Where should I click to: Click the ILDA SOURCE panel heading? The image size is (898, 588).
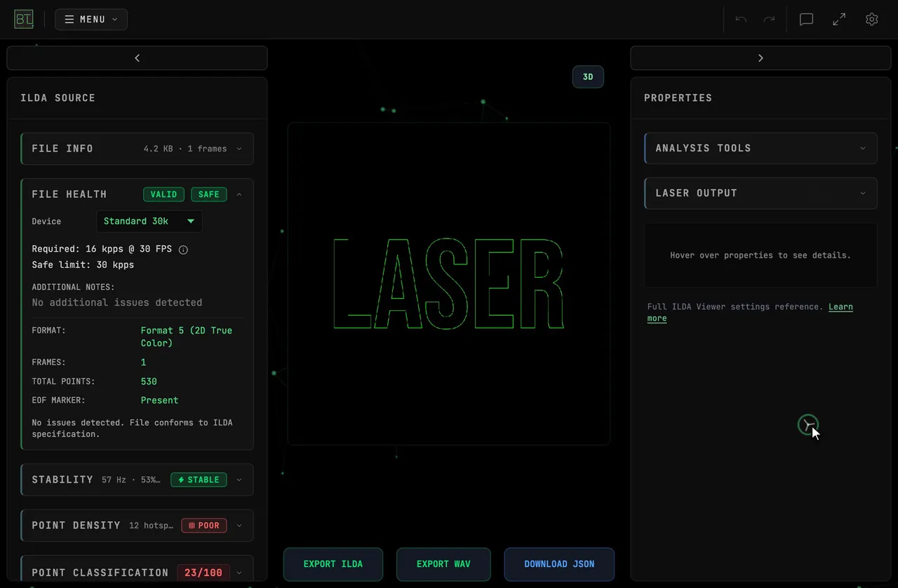(58, 98)
